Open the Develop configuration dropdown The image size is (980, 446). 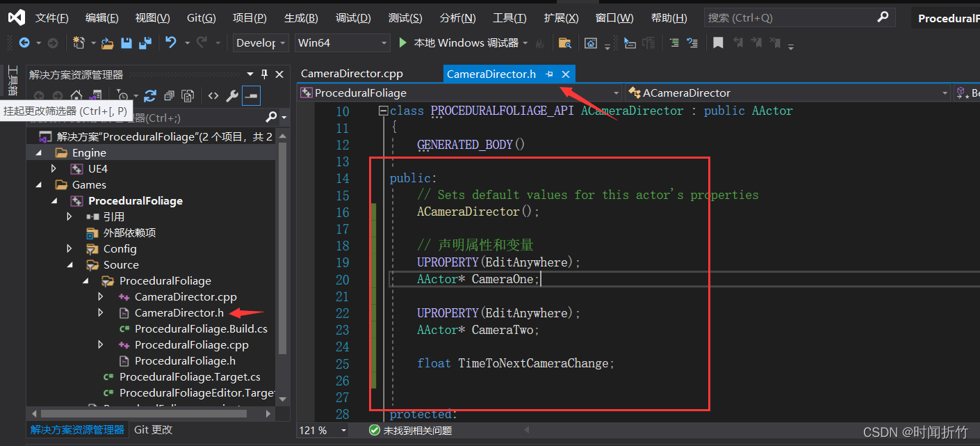[x=261, y=43]
